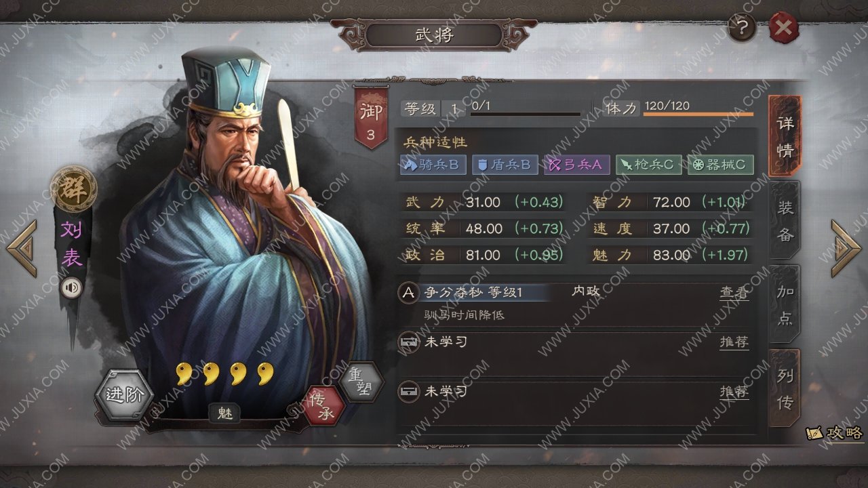Open the 查看 link for 争分夺秒 skill
The height and width of the screenshot is (488, 868).
pyautogui.click(x=734, y=292)
